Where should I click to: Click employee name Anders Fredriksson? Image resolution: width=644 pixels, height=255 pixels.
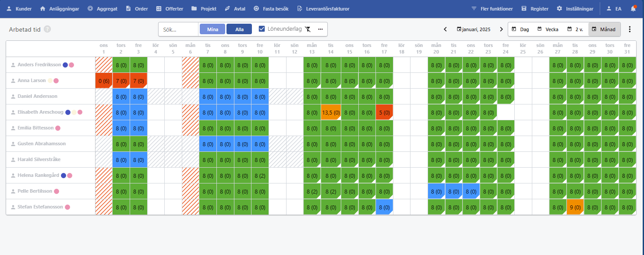tap(39, 65)
